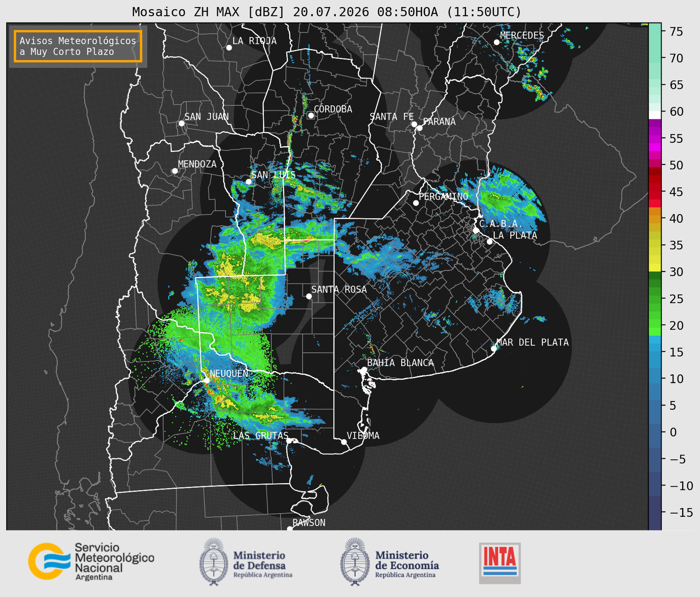The image size is (700, 597).
Task: Open Avisos Meteorológicos a Muy Corto Plazo box
Action: 78,46
